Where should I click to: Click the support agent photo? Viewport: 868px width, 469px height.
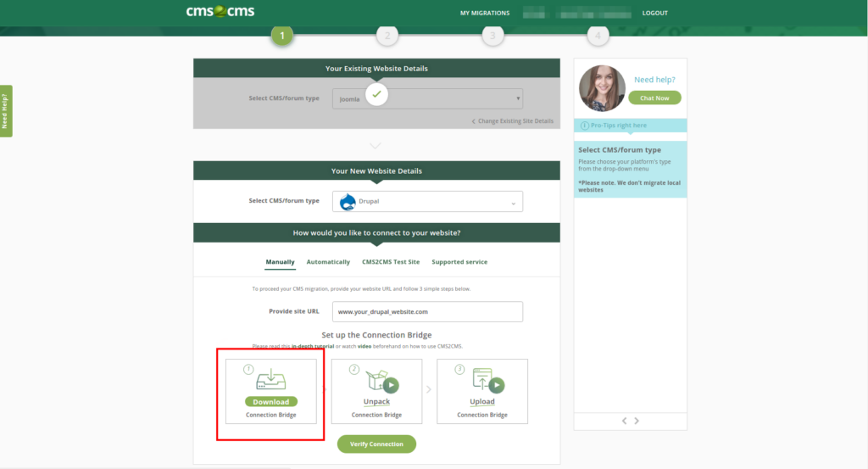tap(603, 88)
